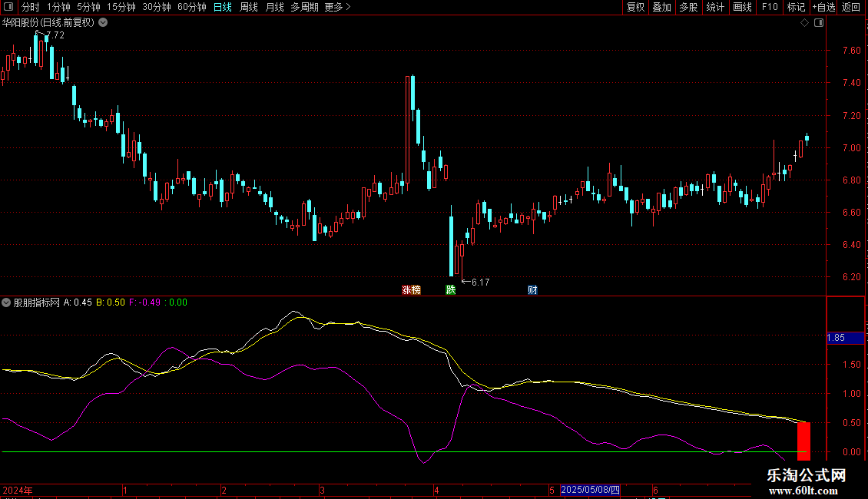Switch to the 60分钟 period
The height and width of the screenshot is (499, 868).
click(x=191, y=7)
